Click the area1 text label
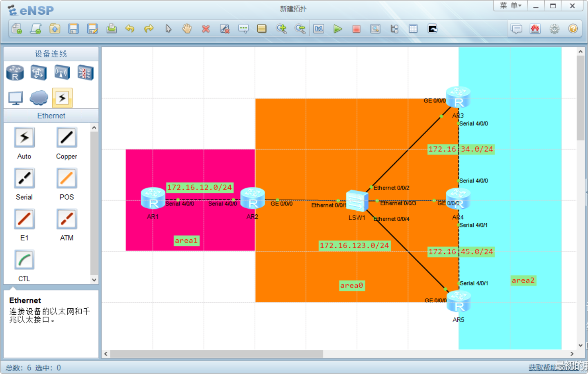The width and height of the screenshot is (588, 374). (x=187, y=240)
